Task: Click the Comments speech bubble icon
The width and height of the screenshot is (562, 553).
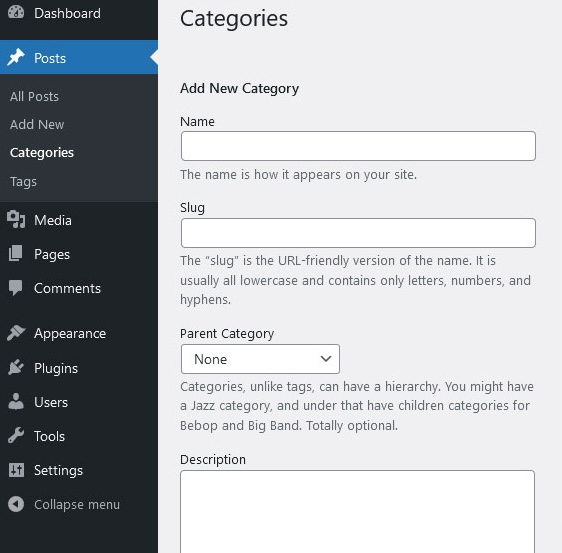Action: coord(15,288)
